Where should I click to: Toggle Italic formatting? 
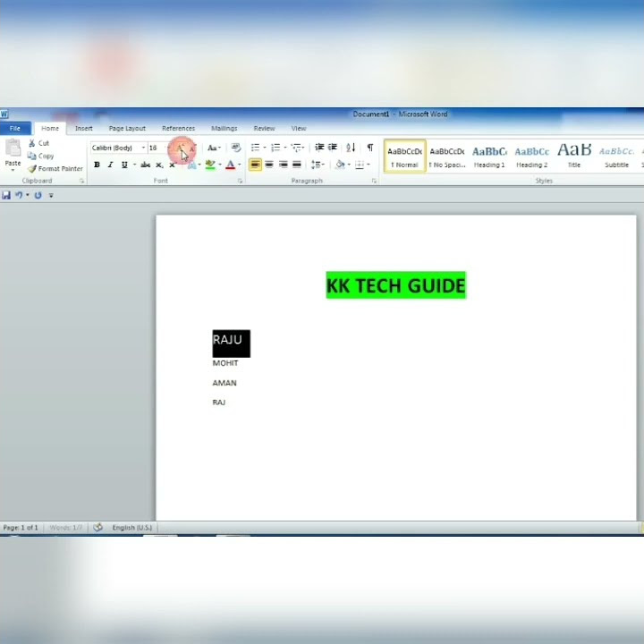click(110, 165)
